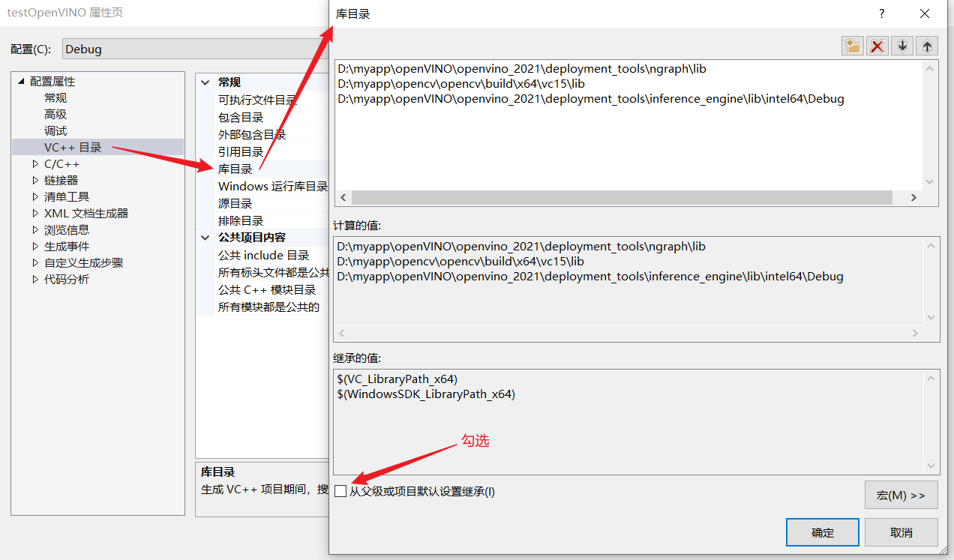This screenshot has width=954, height=560.
Task: Expand the 链接器 tree node
Action: pos(35,180)
